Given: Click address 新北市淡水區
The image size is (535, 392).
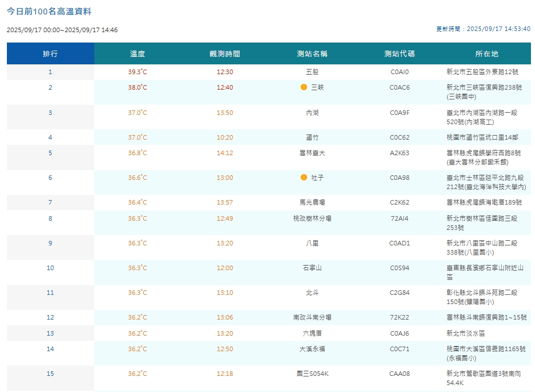Looking at the screenshot, I should 465,333.
